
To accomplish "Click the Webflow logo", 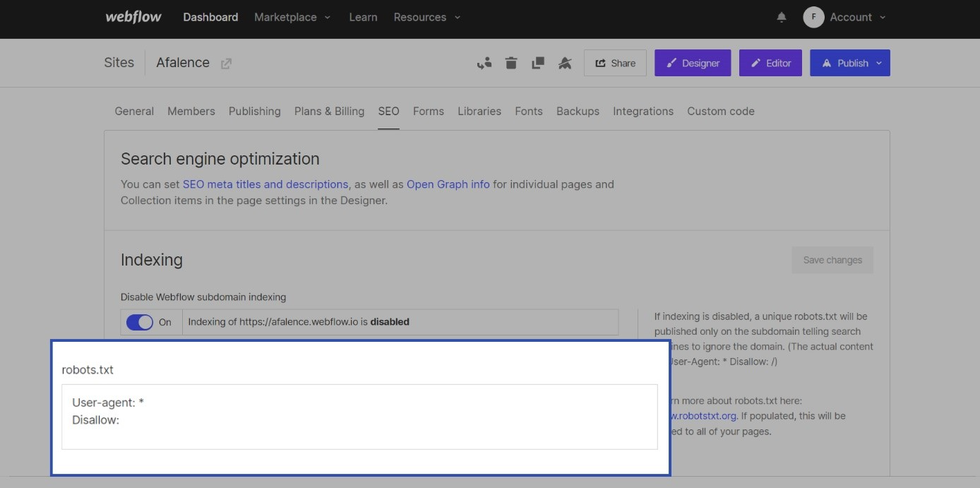I will [x=133, y=17].
